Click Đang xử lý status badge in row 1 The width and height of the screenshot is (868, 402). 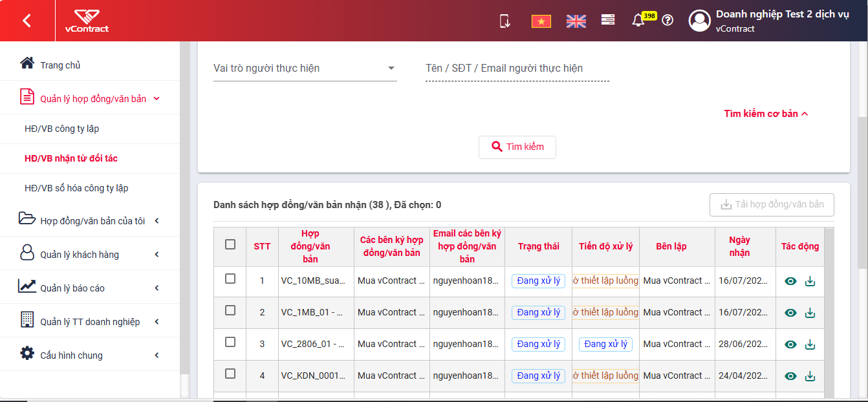coord(538,280)
